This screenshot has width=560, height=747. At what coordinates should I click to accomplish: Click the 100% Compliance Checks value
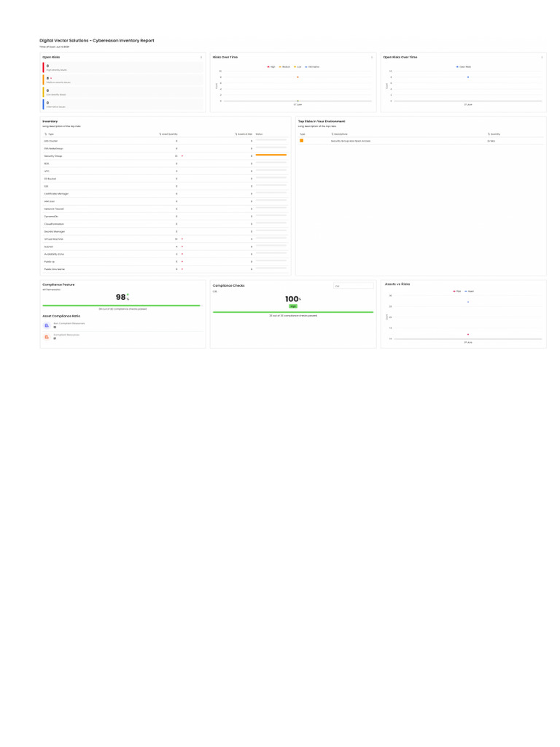[x=293, y=299]
